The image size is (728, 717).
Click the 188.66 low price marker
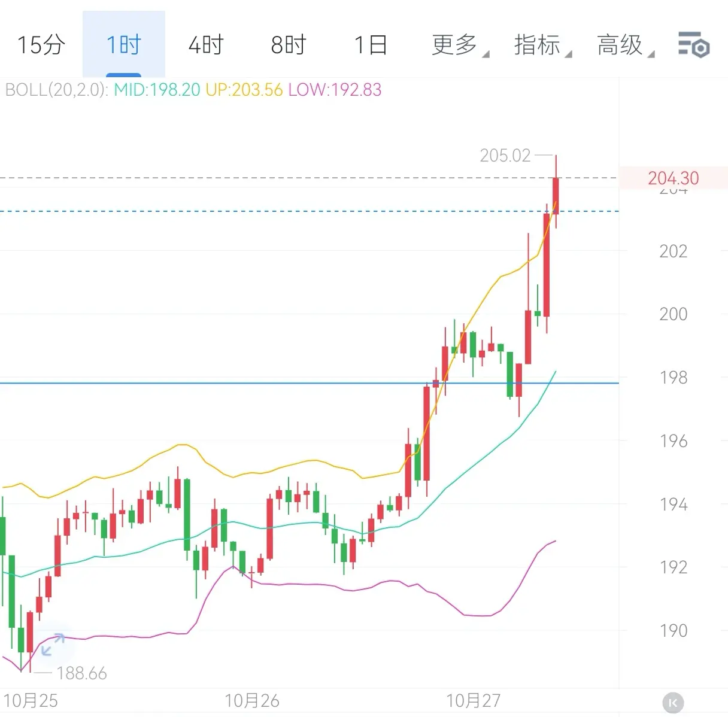tap(81, 673)
